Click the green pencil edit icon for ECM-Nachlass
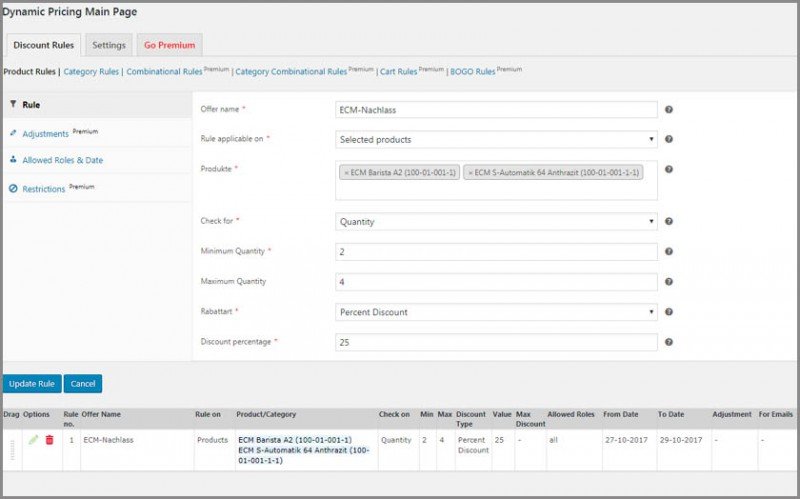 [33, 440]
